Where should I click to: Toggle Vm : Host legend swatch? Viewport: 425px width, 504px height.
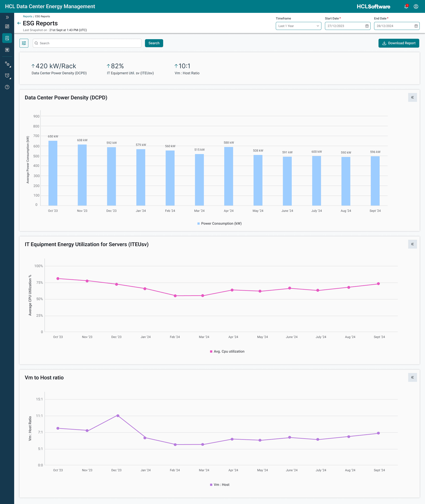(x=211, y=485)
